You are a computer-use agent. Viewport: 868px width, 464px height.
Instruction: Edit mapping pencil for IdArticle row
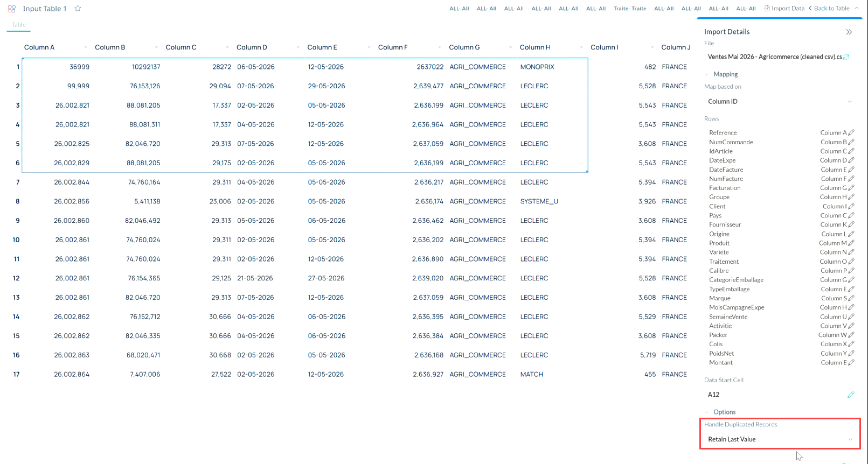click(851, 151)
